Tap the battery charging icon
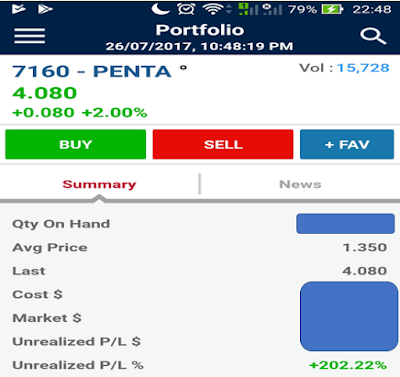 pyautogui.click(x=332, y=9)
